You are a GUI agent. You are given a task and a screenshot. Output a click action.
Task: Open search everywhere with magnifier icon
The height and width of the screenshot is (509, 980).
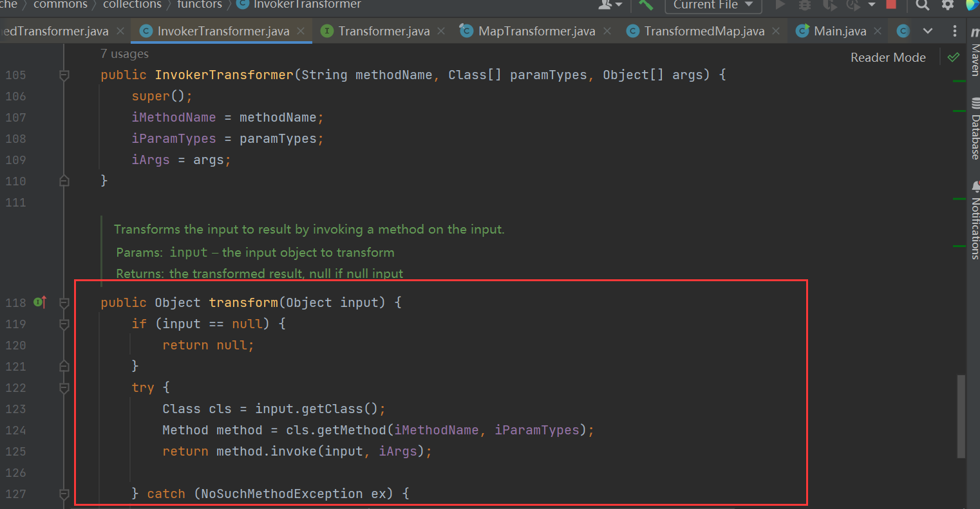[x=922, y=5]
